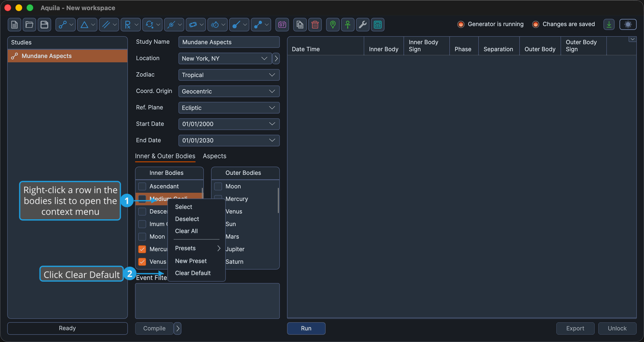Select Mundane Aspects in the Studies list
This screenshot has height=342, width=644.
[x=68, y=56]
